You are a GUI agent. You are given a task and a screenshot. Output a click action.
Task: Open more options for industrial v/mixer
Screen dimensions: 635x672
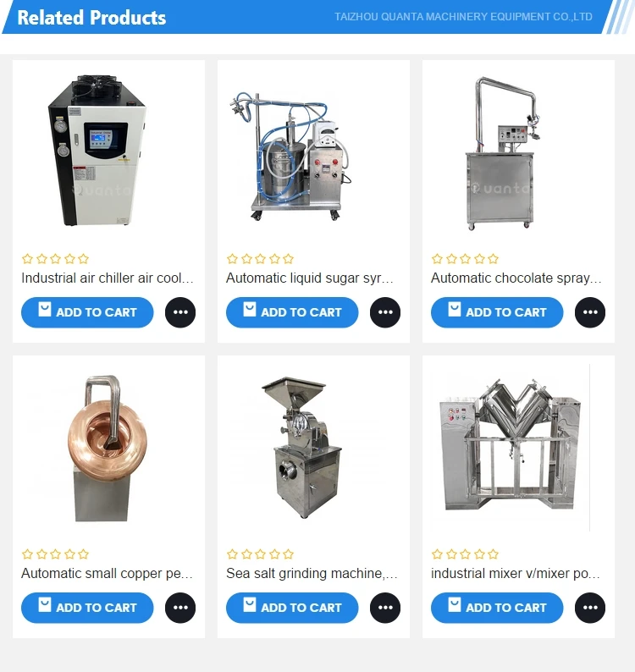(590, 608)
